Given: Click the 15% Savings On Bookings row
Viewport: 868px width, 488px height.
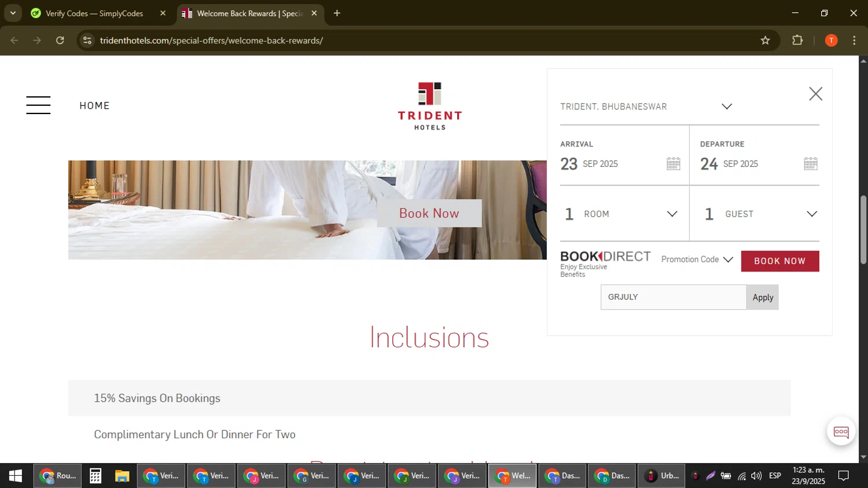Looking at the screenshot, I should (429, 398).
